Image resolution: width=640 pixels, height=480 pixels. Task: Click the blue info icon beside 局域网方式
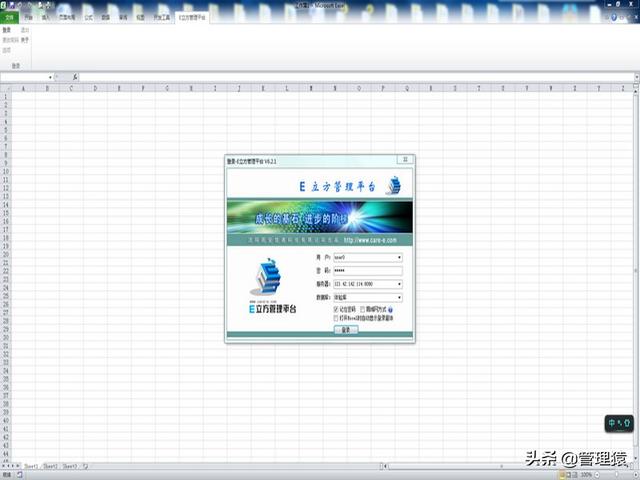coord(390,309)
